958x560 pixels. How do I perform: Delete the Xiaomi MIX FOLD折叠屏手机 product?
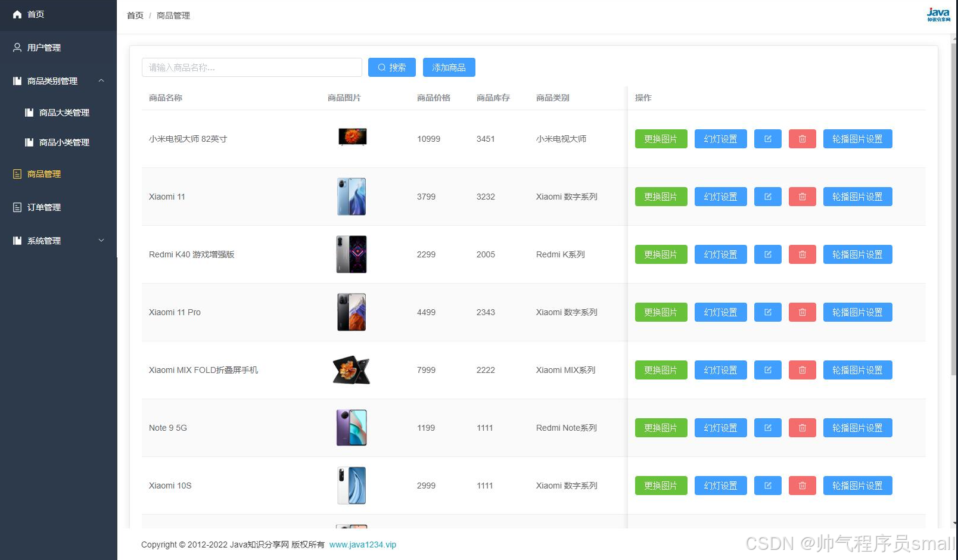pos(803,370)
